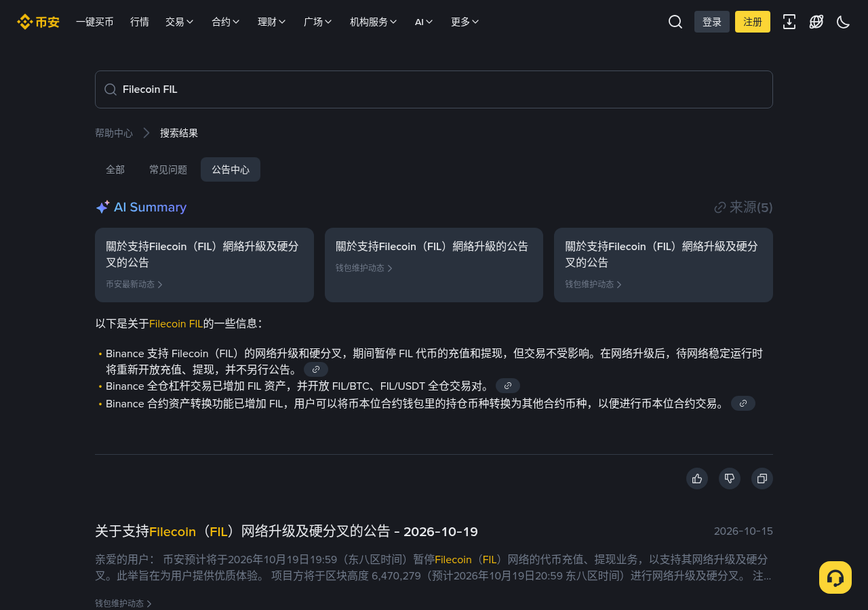The image size is (868, 610).
Task: Click the 搜索结果 breadcrumb text
Action: 179,133
